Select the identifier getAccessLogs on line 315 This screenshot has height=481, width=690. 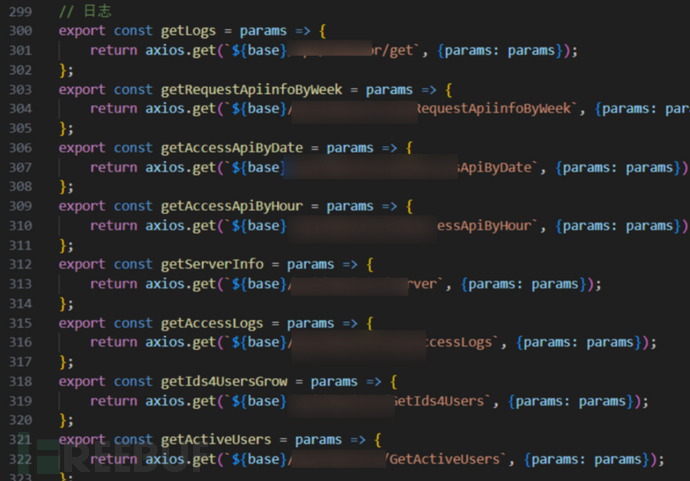[x=212, y=324]
